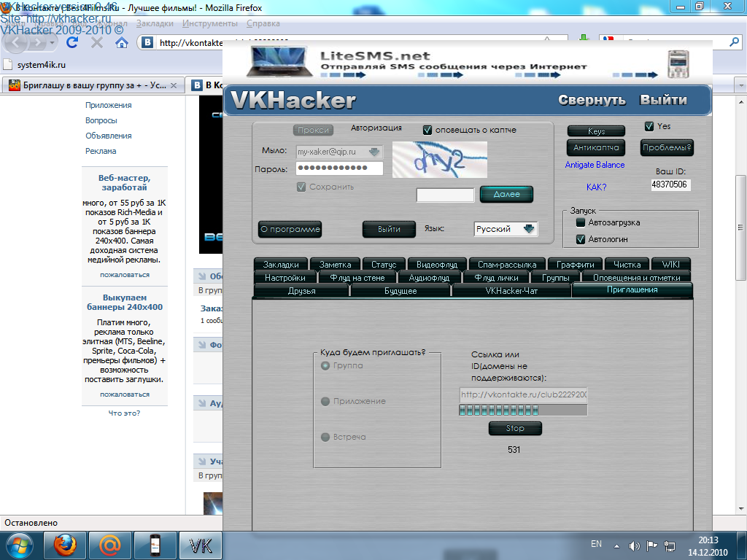The width and height of the screenshot is (747, 560).
Task: Open 'Закладки' tab in VKHacker
Action: 281,264
